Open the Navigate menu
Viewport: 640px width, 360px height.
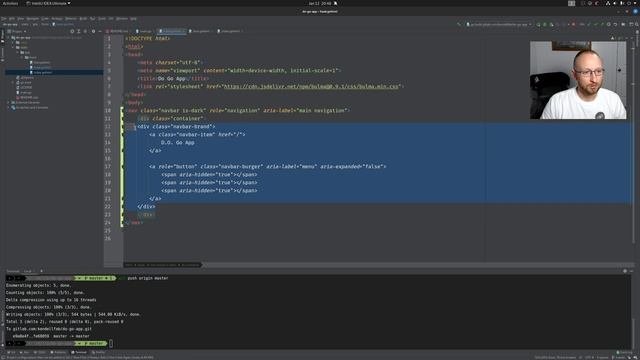click(33, 18)
